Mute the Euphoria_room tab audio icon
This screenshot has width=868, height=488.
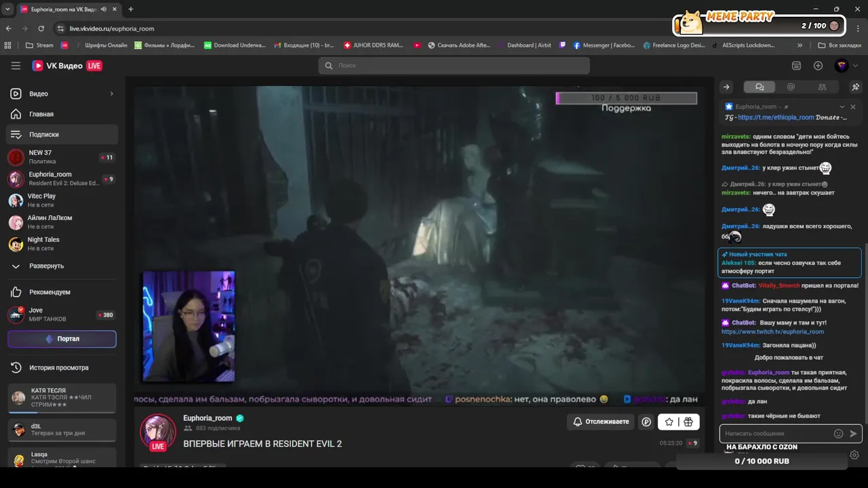tap(104, 9)
